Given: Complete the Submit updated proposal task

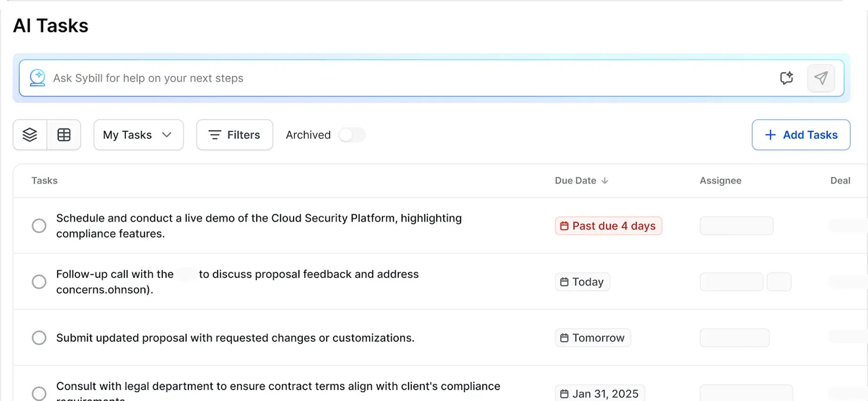Looking at the screenshot, I should pyautogui.click(x=39, y=338).
